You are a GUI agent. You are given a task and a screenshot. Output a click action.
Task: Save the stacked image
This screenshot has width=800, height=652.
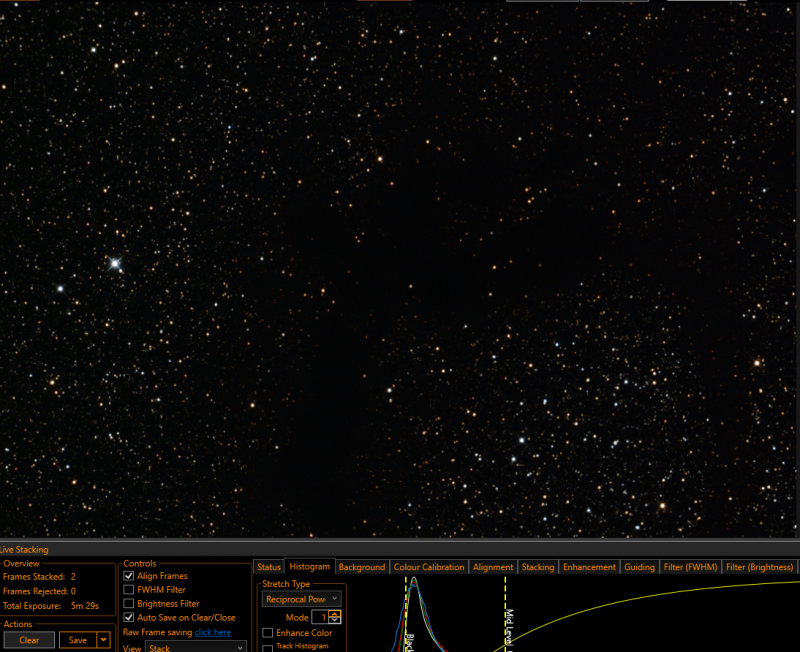78,640
